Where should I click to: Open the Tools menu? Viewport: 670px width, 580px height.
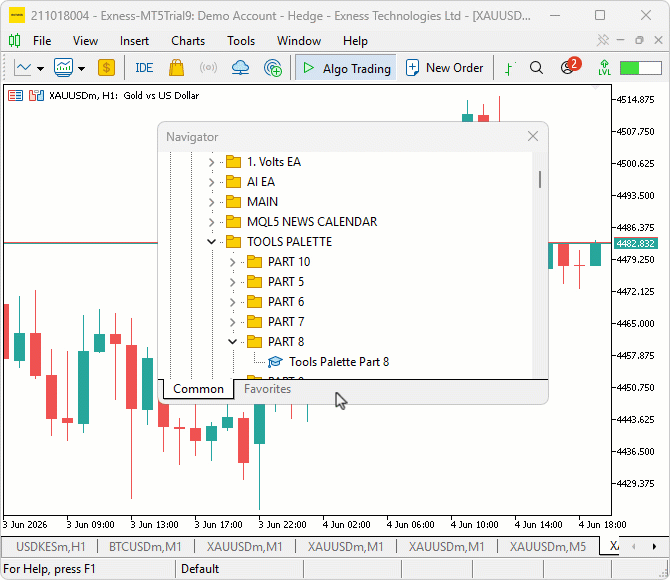pos(241,41)
